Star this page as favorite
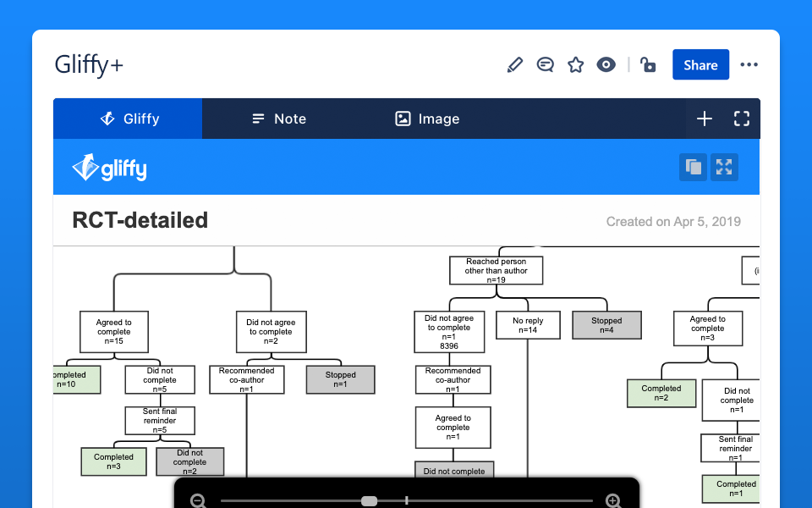 pos(576,65)
